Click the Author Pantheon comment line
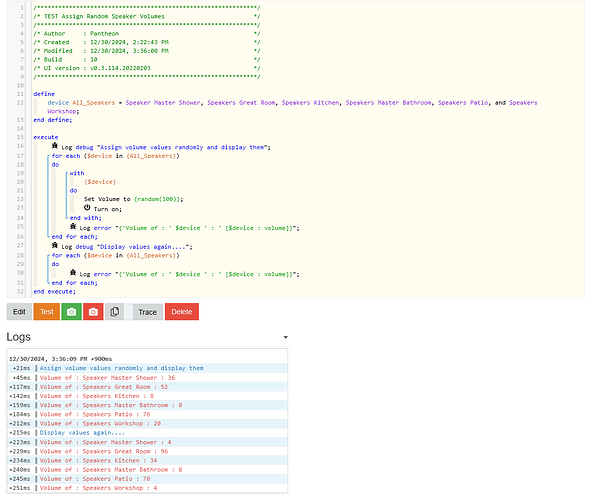Image resolution: width=594 pixels, height=499 pixels. coord(147,34)
